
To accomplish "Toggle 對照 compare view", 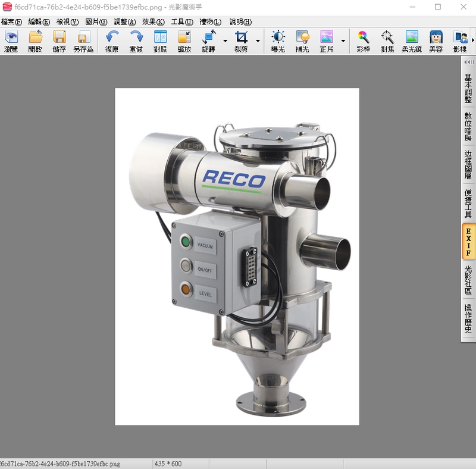I will (x=160, y=41).
